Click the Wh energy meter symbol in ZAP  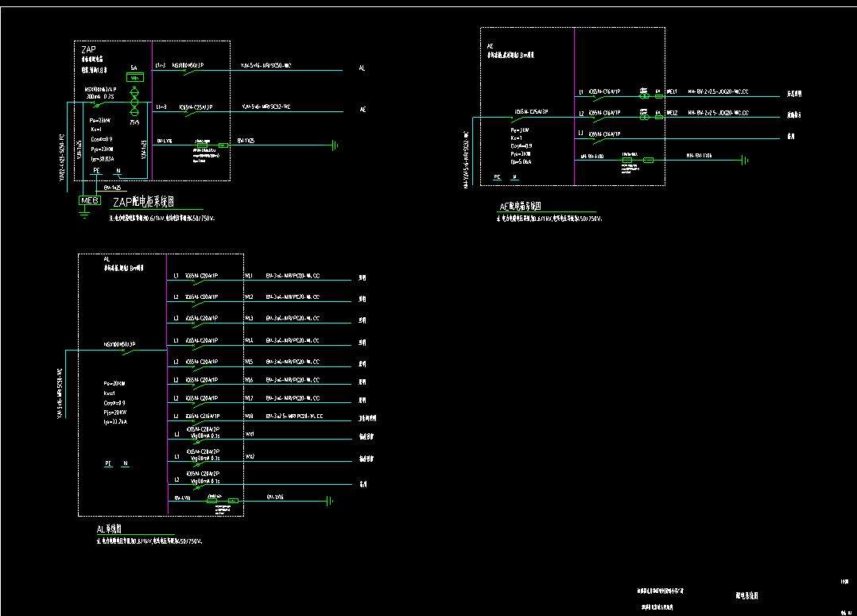(134, 78)
